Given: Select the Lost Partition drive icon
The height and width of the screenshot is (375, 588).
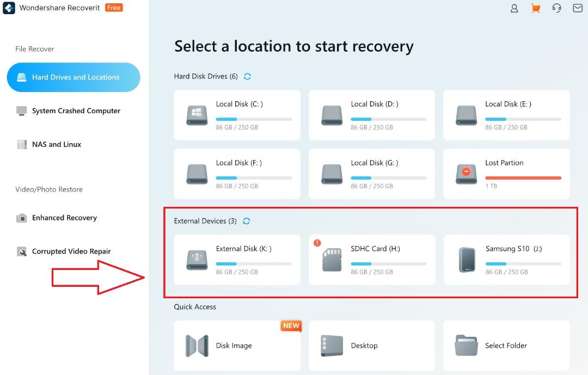Looking at the screenshot, I should coord(466,174).
